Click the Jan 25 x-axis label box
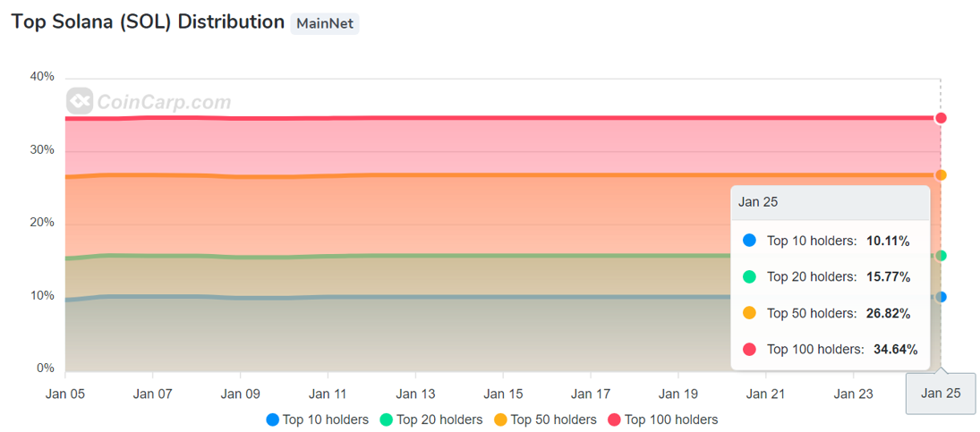The width and height of the screenshot is (980, 432). coord(941,394)
